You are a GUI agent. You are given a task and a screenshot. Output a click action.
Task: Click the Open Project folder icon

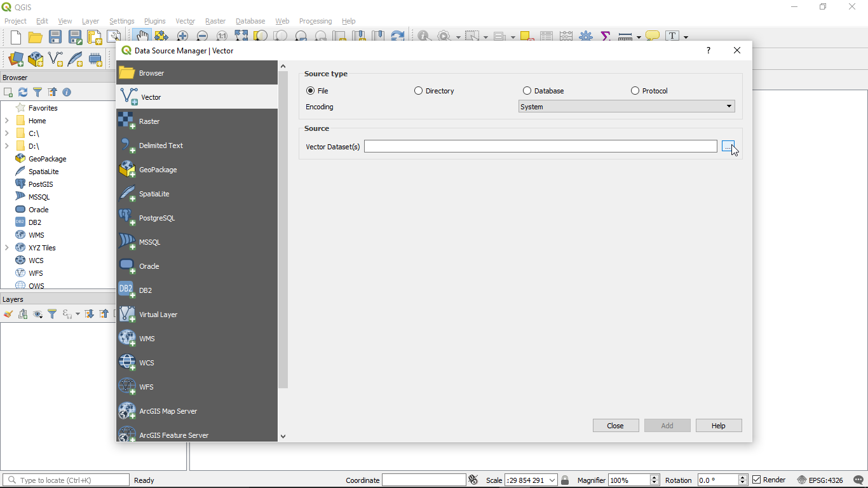[36, 37]
